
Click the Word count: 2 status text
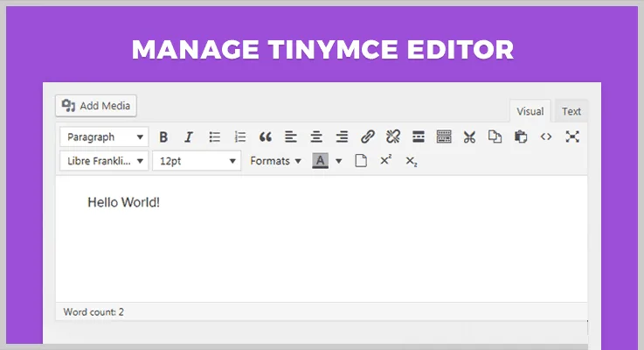(x=93, y=312)
